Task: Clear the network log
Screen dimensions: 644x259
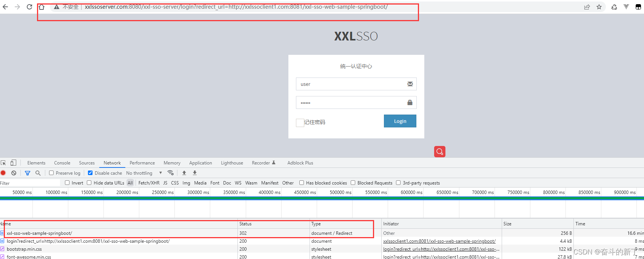Action: point(14,173)
